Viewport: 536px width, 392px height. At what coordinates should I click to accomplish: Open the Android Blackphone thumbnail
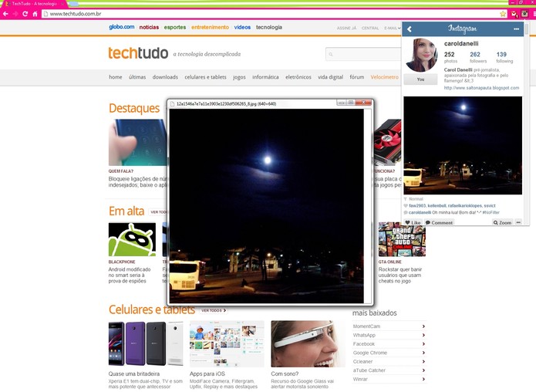pos(132,239)
